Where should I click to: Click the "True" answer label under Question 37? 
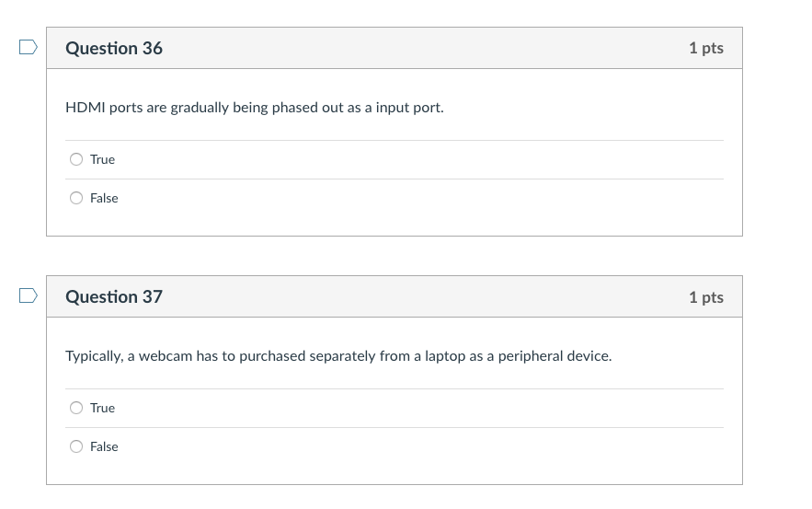[x=102, y=408]
